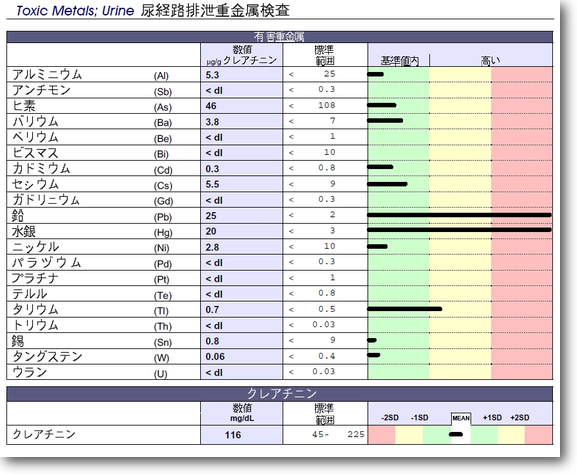Screen dimensions: 577x474
Task: Click the 数値 μg/g クレアチニン column header
Action: (x=241, y=55)
